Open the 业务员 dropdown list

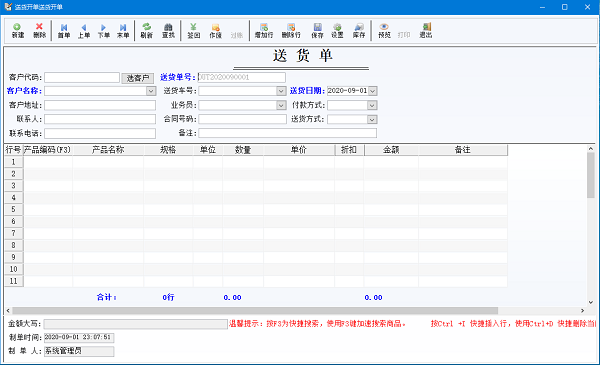(281, 105)
